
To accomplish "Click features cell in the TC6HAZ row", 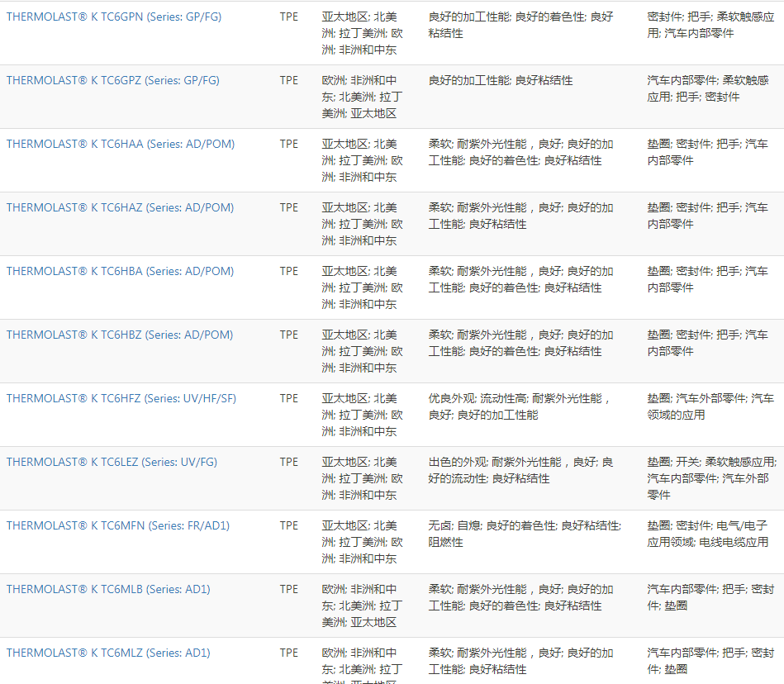I will pyautogui.click(x=521, y=216).
